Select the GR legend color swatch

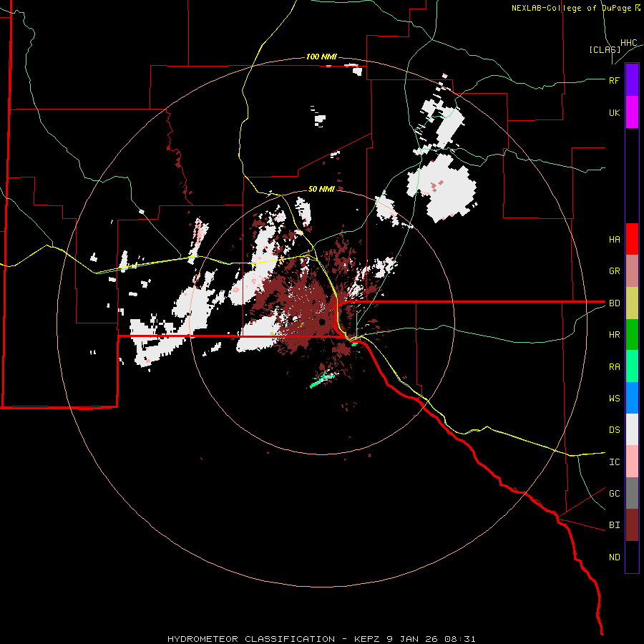632,270
